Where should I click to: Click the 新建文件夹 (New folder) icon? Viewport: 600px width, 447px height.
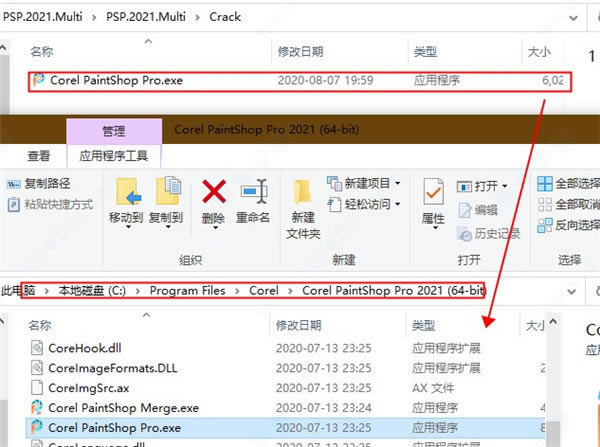(302, 192)
